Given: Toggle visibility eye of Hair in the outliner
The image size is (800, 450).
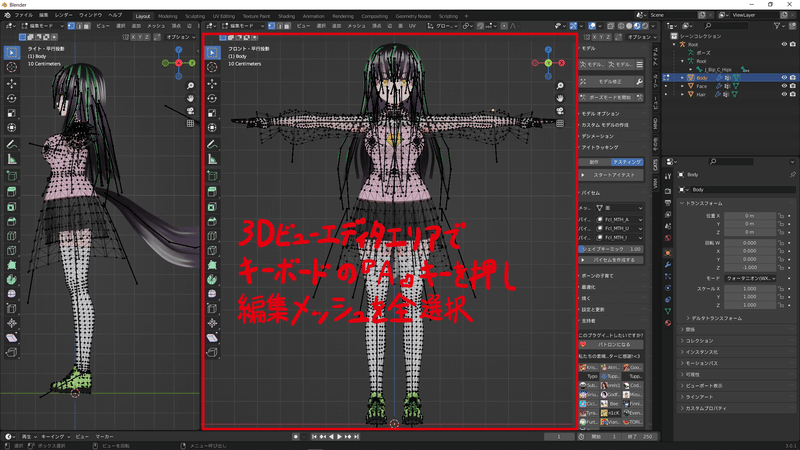Looking at the screenshot, I should pyautogui.click(x=784, y=94).
